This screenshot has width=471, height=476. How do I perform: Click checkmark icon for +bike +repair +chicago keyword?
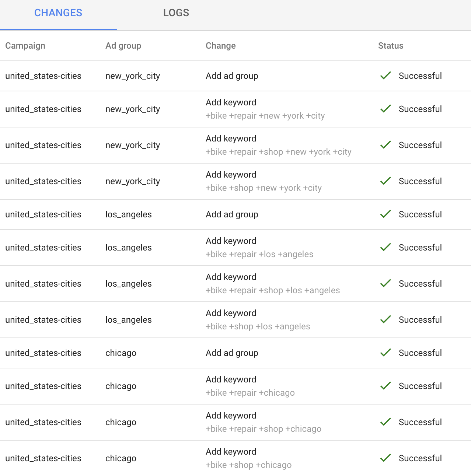coord(385,386)
